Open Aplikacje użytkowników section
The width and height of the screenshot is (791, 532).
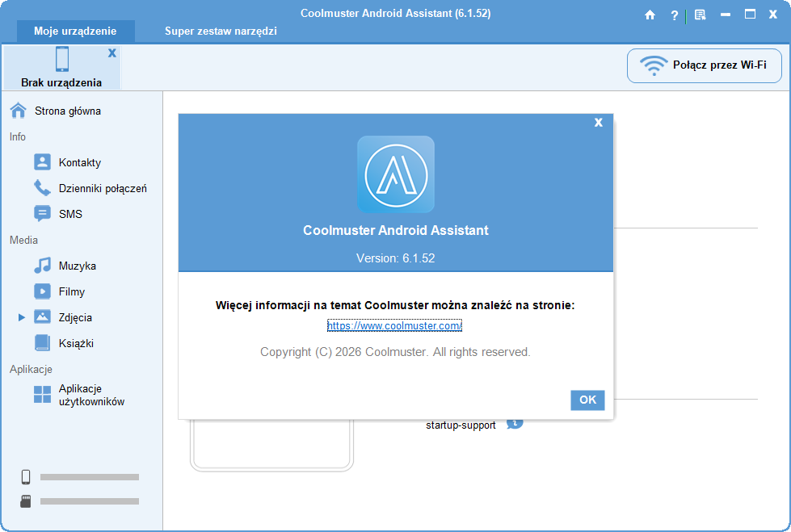[x=91, y=395]
